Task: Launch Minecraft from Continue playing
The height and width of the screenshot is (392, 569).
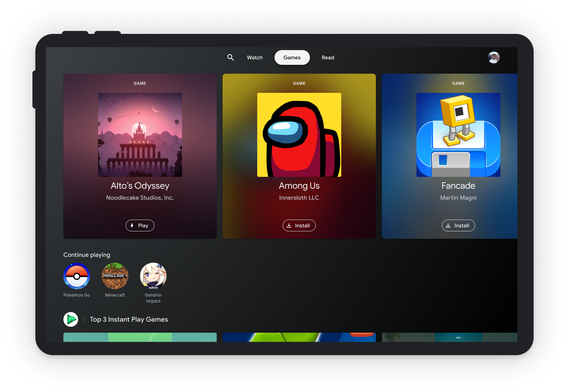Action: pos(115,276)
